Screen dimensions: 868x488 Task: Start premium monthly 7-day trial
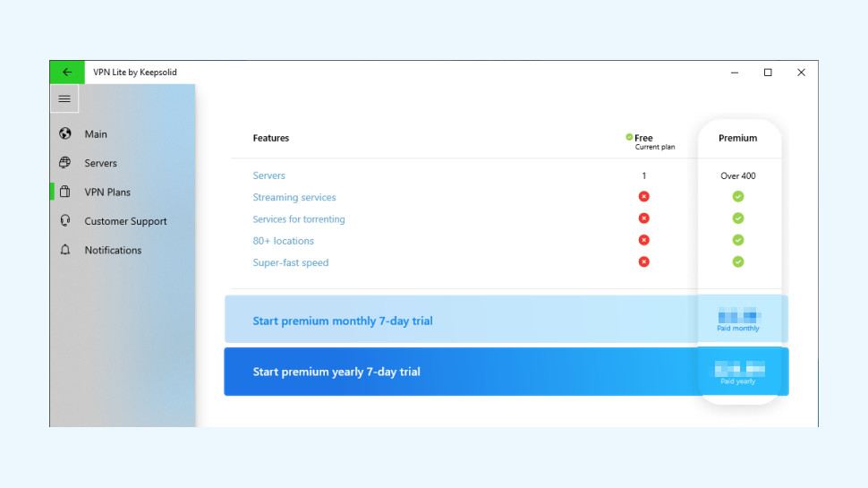pos(506,319)
